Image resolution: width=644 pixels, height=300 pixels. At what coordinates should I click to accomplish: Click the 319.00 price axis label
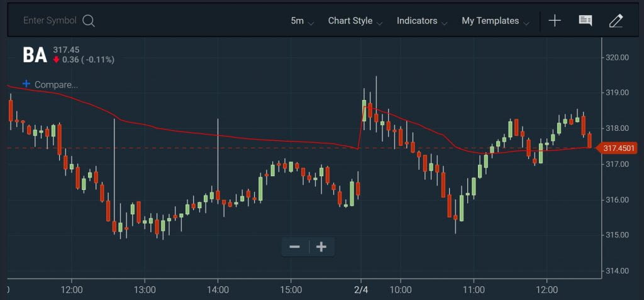click(618, 92)
